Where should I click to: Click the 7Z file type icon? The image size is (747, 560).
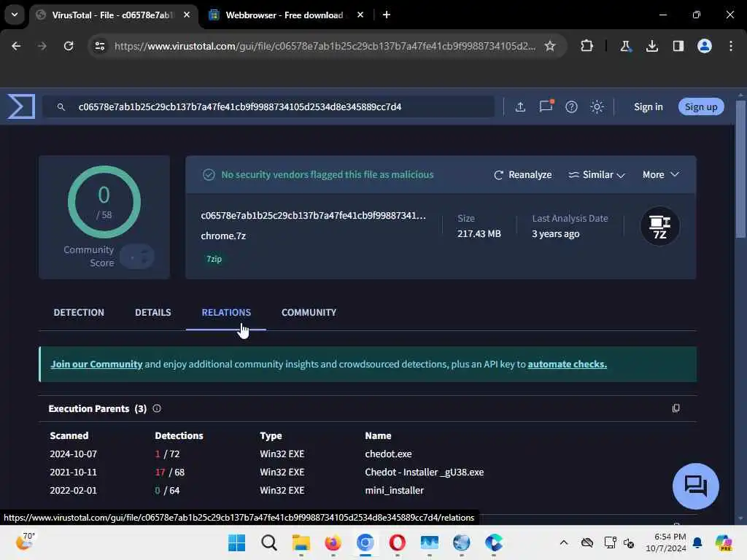[659, 226]
